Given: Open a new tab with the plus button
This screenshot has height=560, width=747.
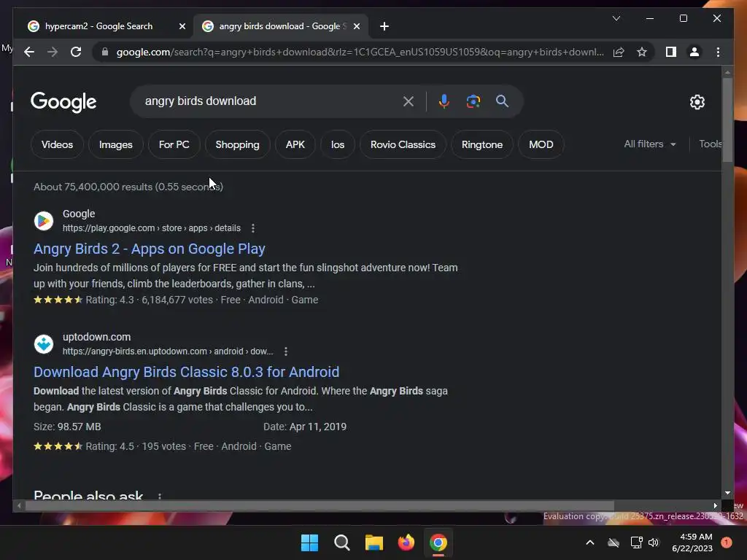Looking at the screenshot, I should 384,26.
